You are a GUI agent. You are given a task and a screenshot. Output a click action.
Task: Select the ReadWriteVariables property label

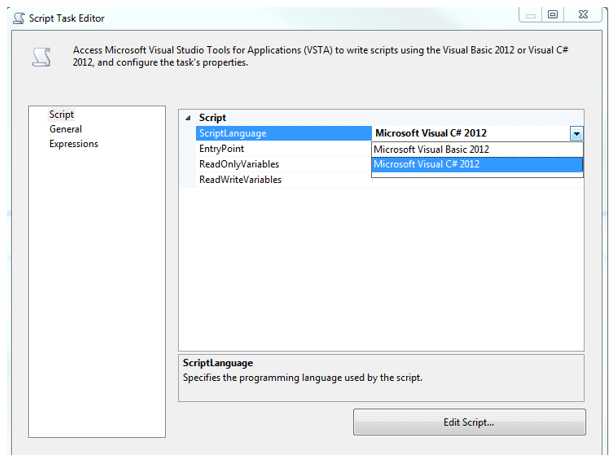240,180
